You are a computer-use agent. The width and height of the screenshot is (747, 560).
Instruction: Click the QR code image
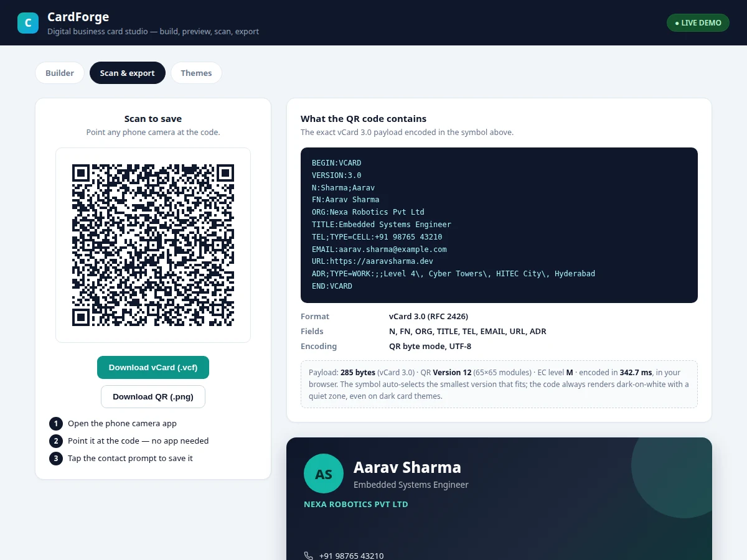pyautogui.click(x=153, y=245)
